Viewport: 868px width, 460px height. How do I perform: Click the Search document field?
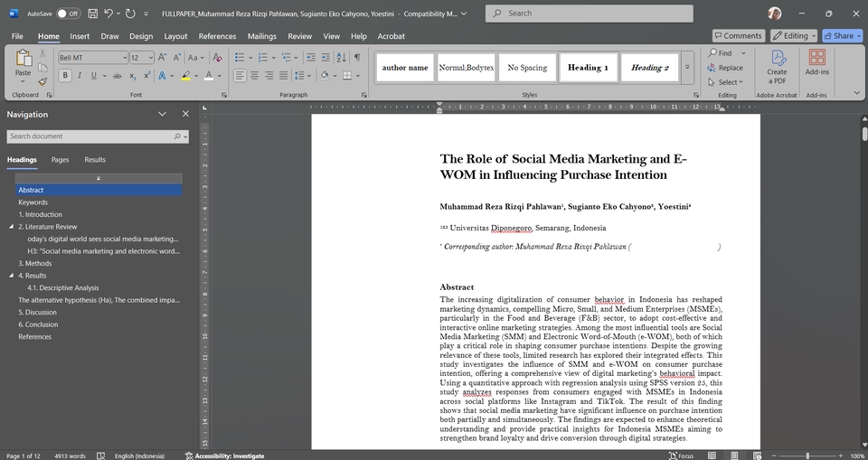tap(98, 136)
